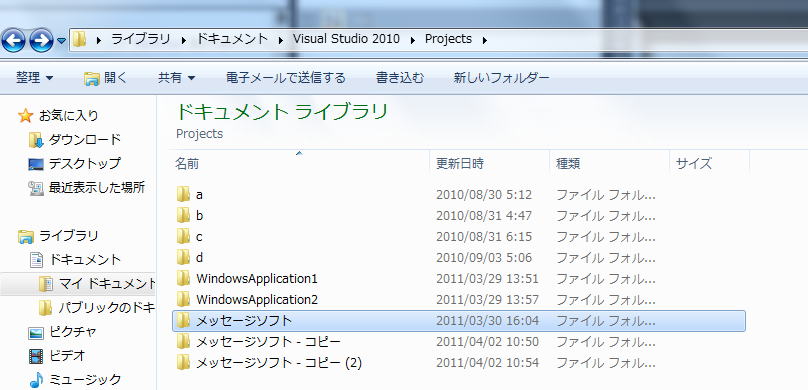Select the folder icon of d
This screenshot has height=390, width=808.
(183, 257)
